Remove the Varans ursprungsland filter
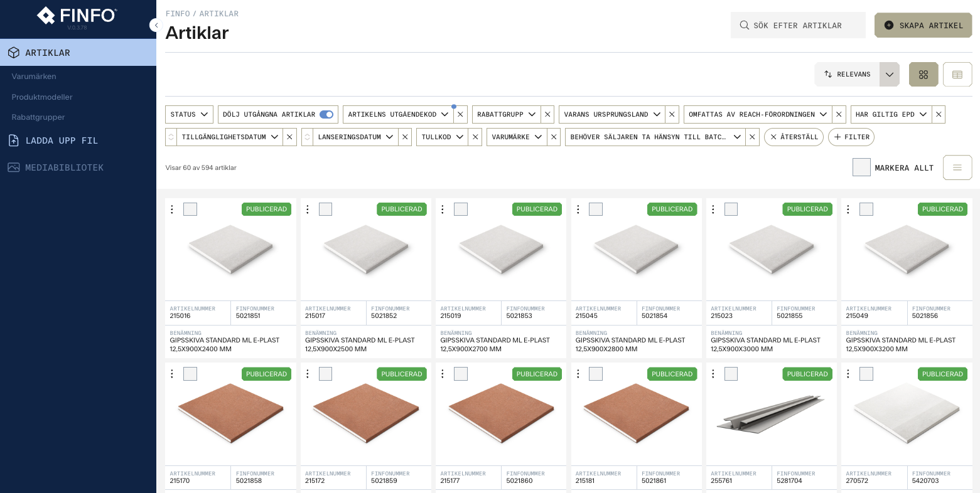Viewport: 980px width, 493px height. [672, 114]
